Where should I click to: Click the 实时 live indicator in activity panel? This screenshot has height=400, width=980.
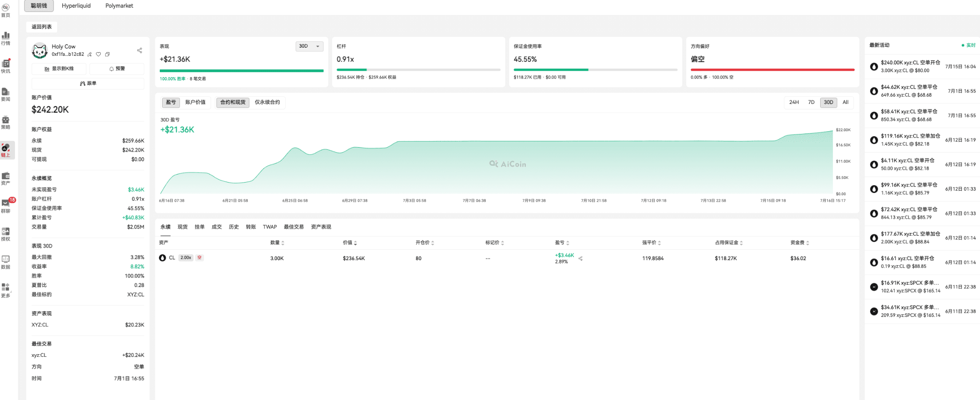click(x=969, y=45)
